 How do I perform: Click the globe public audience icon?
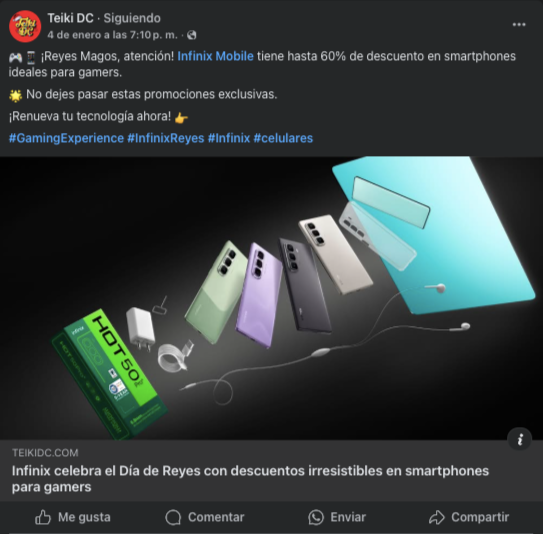tap(192, 35)
